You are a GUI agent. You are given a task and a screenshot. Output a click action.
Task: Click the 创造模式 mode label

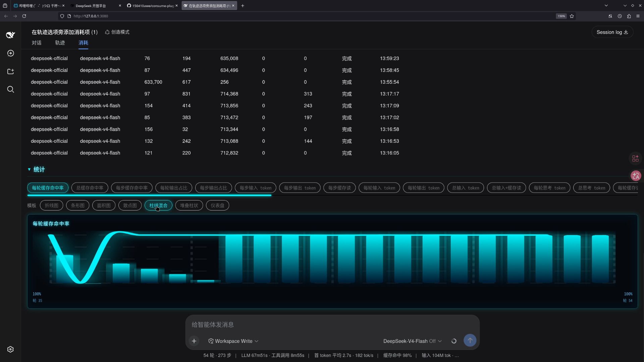[x=117, y=32]
